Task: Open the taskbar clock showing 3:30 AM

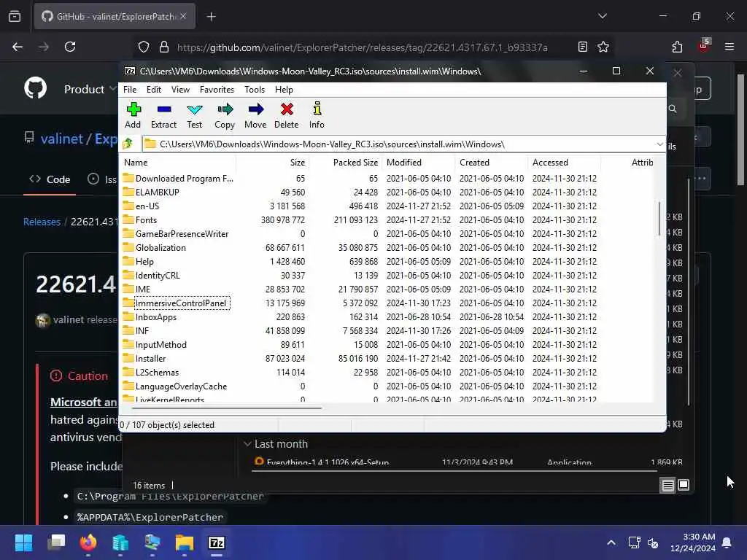Action: pos(693,542)
